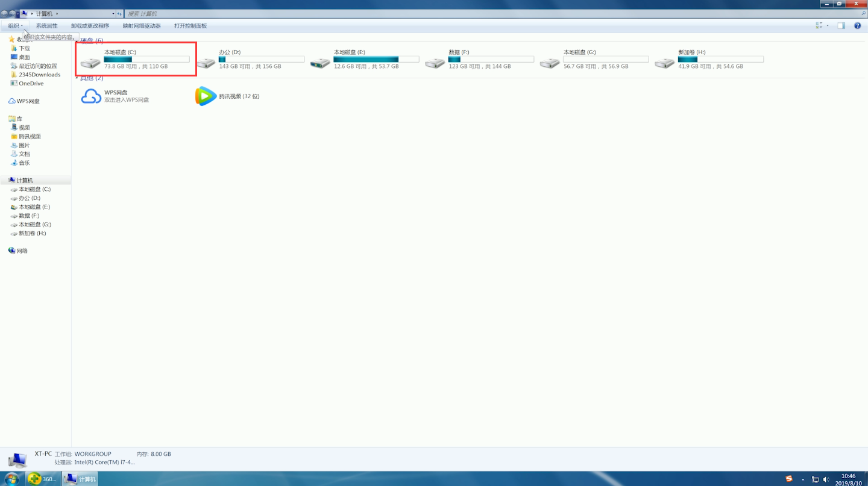This screenshot has height=486, width=868.
Task: Click 系统属性 in the toolbar
Action: (x=46, y=26)
